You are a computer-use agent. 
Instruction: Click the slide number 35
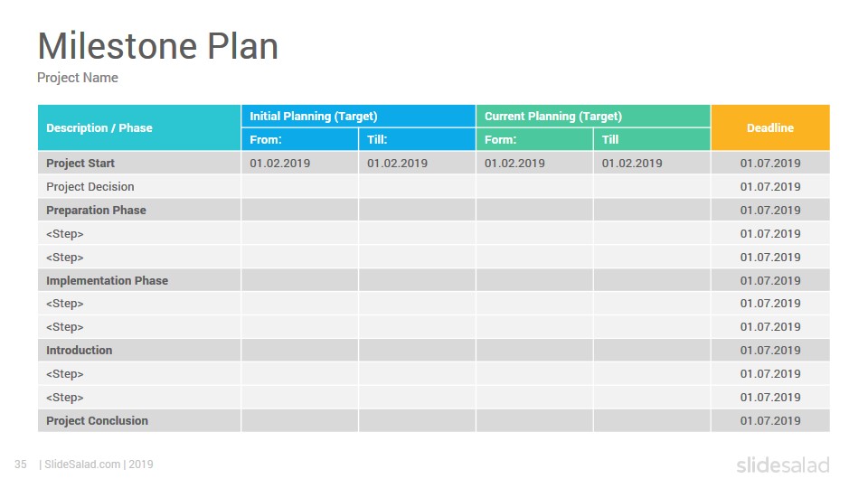pos(21,465)
